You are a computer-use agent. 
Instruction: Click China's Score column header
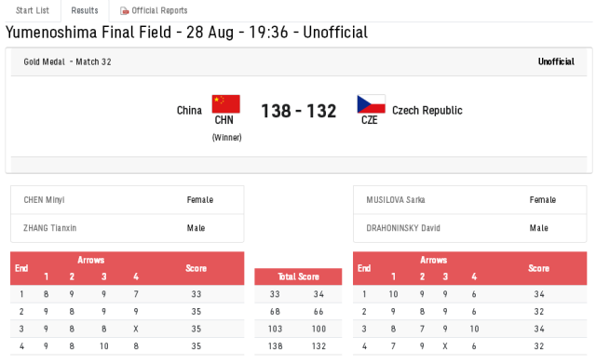tap(196, 268)
